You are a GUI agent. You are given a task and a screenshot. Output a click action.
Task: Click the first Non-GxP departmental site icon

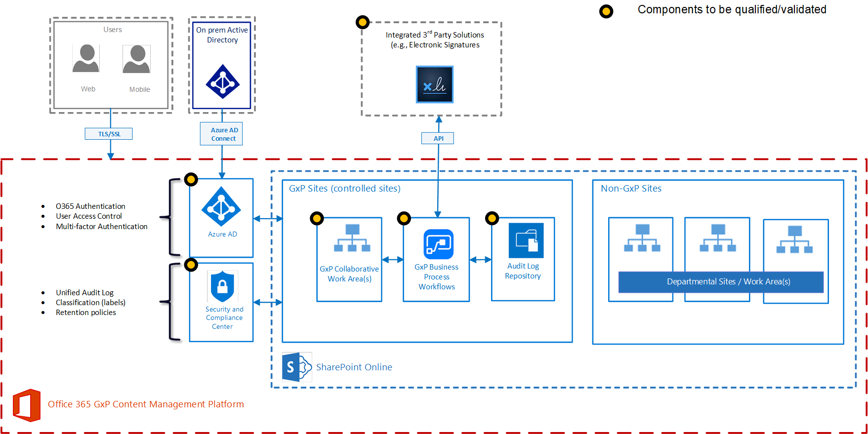coord(642,238)
